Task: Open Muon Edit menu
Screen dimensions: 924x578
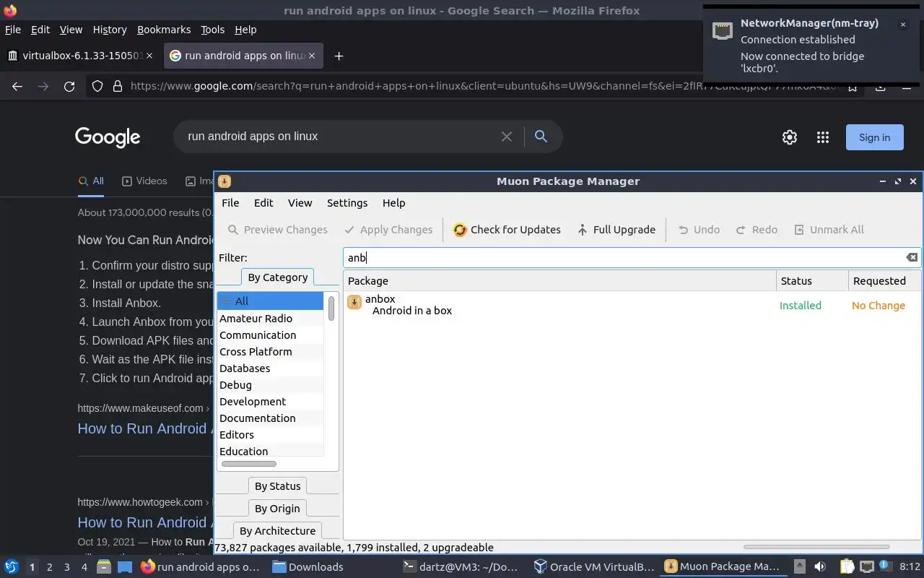Action: [x=263, y=203]
